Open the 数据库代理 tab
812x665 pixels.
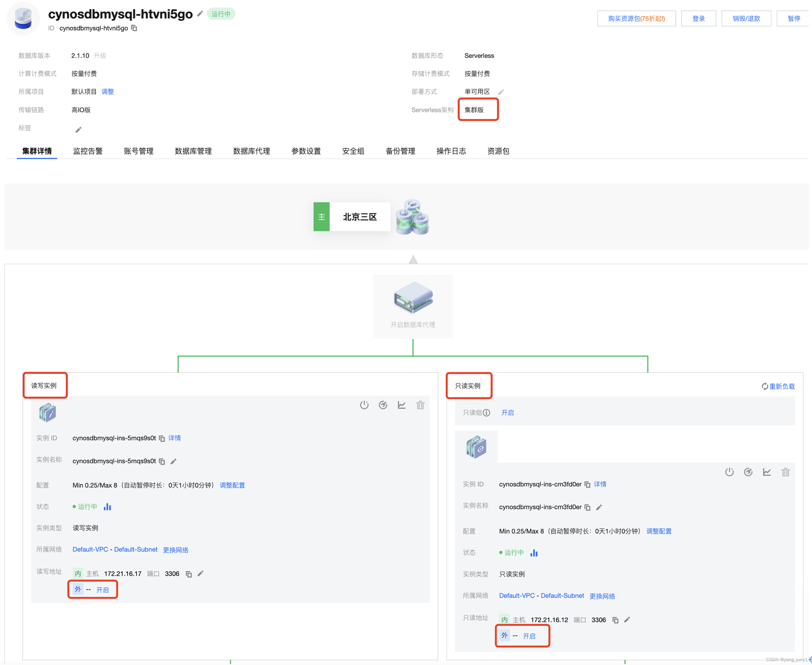pos(252,151)
